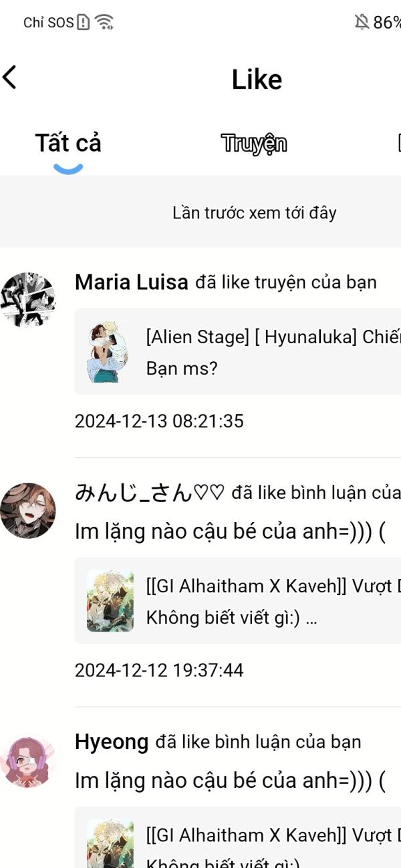Tap the Like page title
The image size is (401, 868).
point(257,79)
